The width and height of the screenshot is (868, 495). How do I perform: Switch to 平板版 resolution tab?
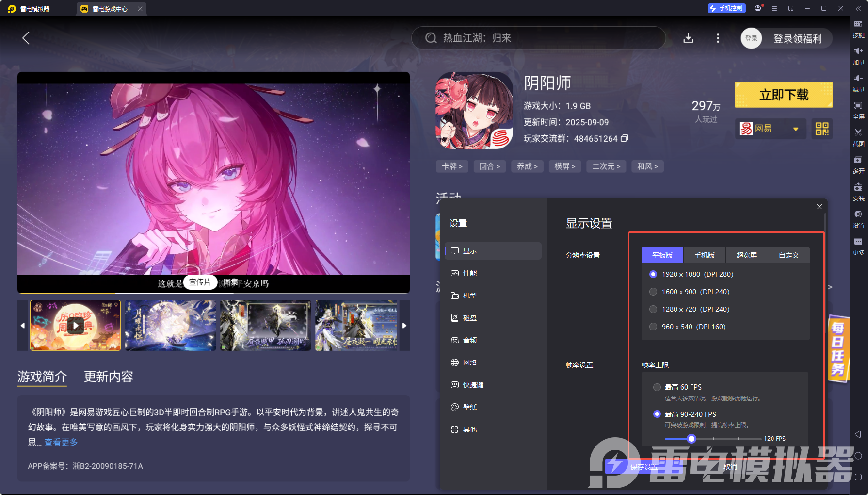pyautogui.click(x=662, y=255)
